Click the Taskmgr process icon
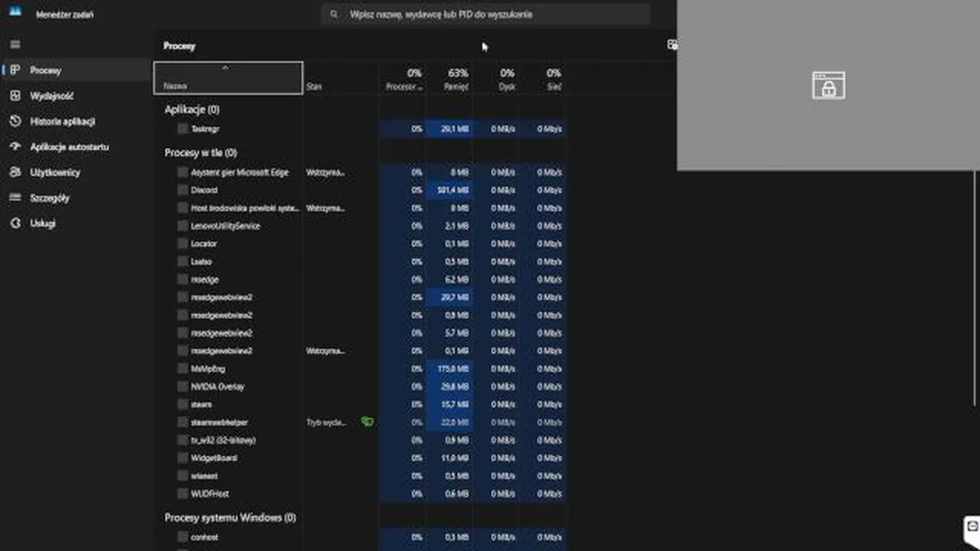The width and height of the screenshot is (980, 551). tap(182, 129)
